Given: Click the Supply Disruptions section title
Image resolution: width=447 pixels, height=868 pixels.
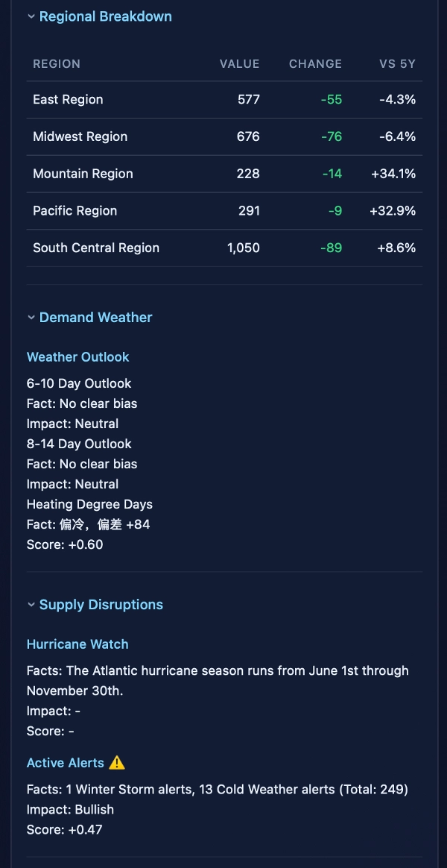Looking at the screenshot, I should click(x=101, y=605).
